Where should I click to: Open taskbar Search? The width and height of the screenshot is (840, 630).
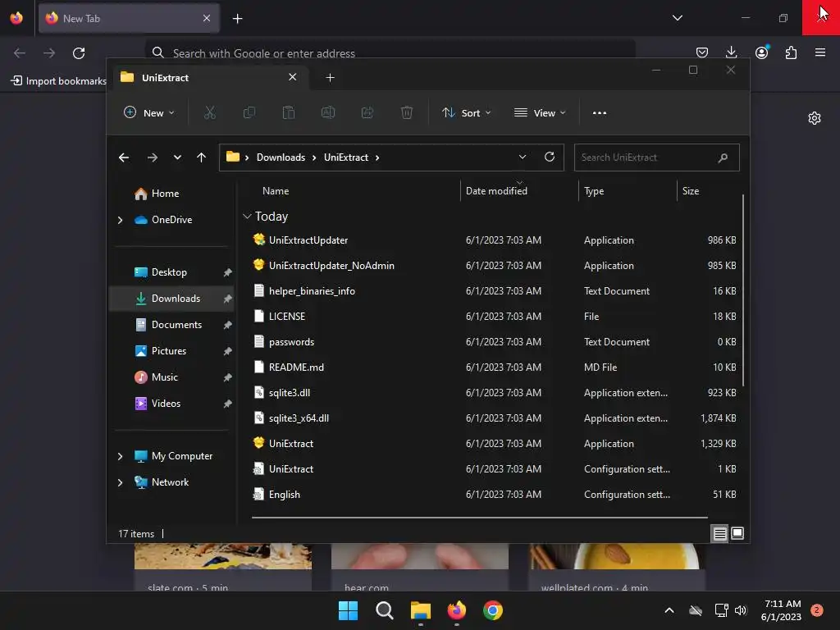[x=384, y=610]
